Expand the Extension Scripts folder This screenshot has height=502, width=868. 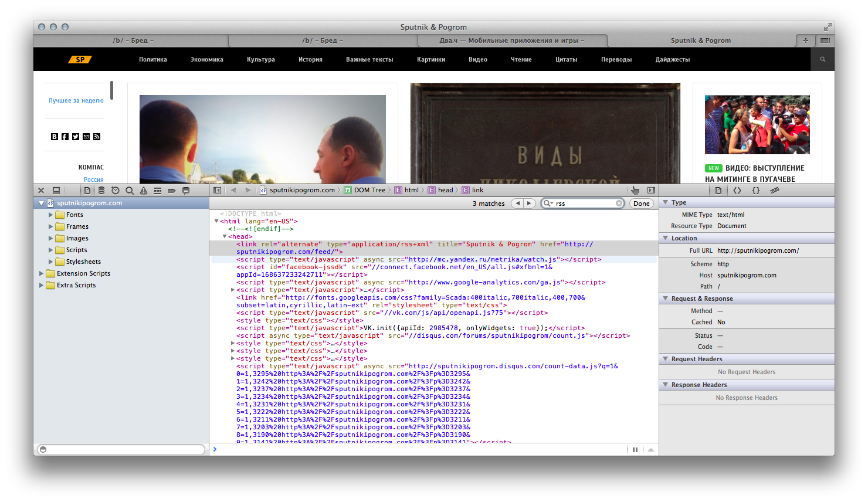pyautogui.click(x=41, y=274)
